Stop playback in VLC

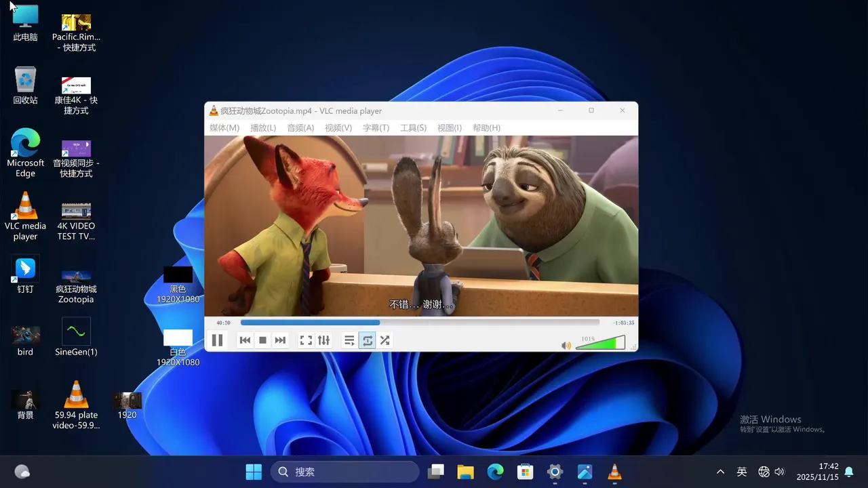tap(262, 340)
